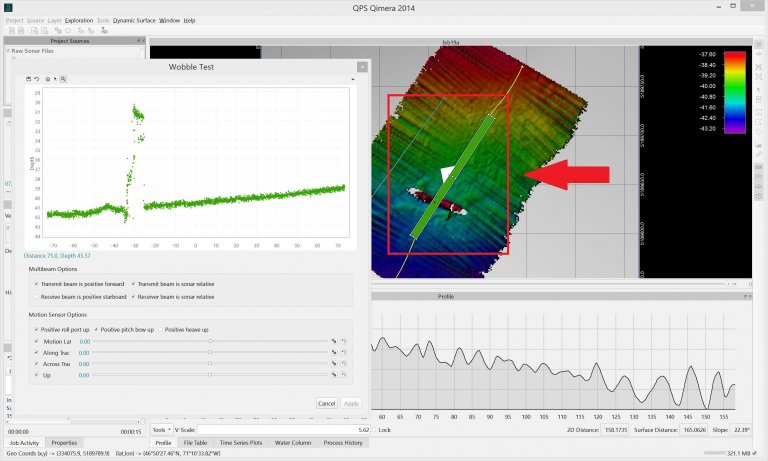Toggle Positive heave up checkbox
The width and height of the screenshot is (768, 461).
pyautogui.click(x=160, y=329)
